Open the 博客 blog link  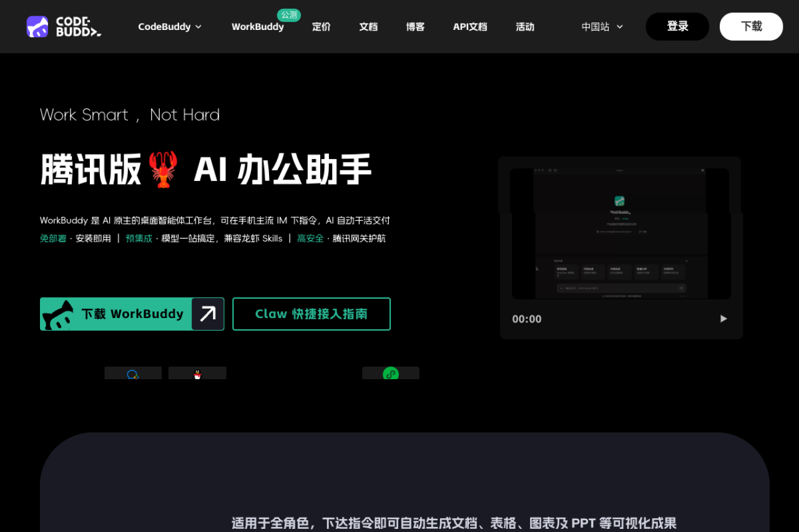(x=415, y=27)
